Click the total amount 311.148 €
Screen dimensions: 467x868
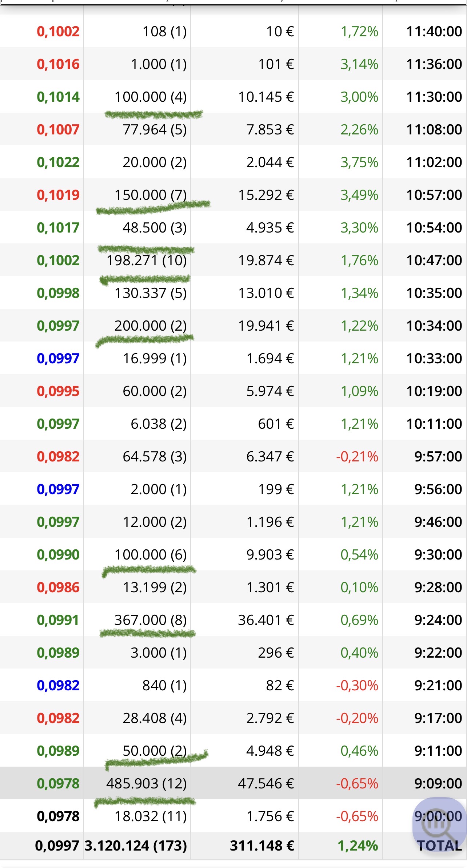click(x=262, y=846)
